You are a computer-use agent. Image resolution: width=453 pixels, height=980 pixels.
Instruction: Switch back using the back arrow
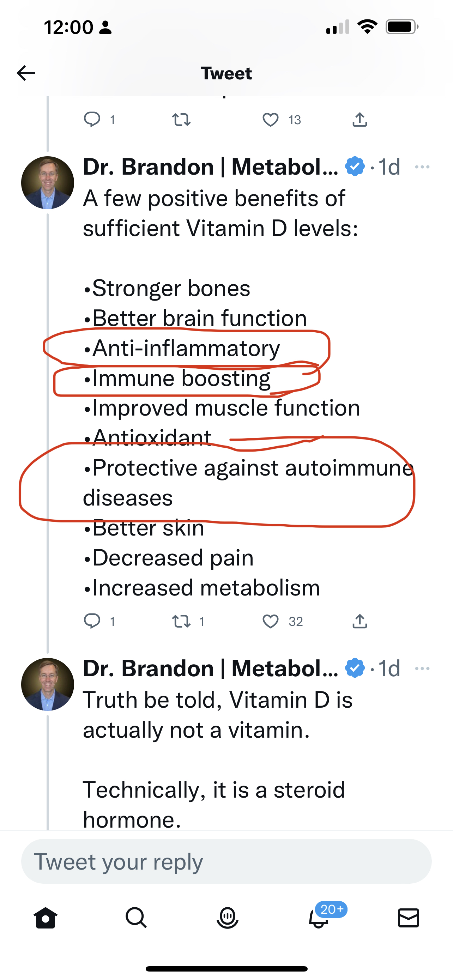[x=25, y=73]
